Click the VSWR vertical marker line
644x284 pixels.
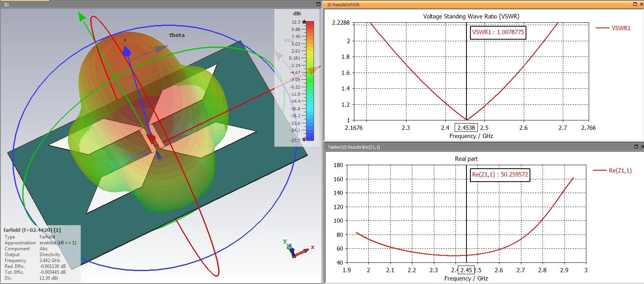[466, 78]
